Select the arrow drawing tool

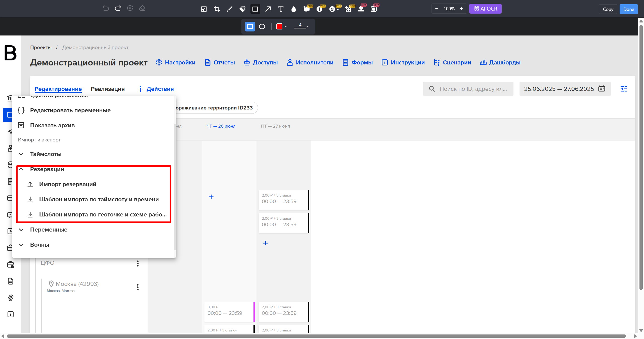[x=268, y=9]
